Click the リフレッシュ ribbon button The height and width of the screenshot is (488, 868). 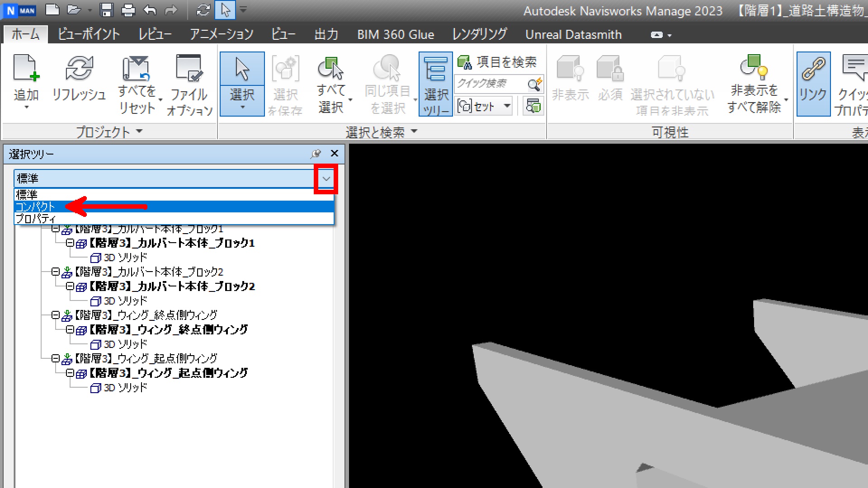pyautogui.click(x=79, y=78)
